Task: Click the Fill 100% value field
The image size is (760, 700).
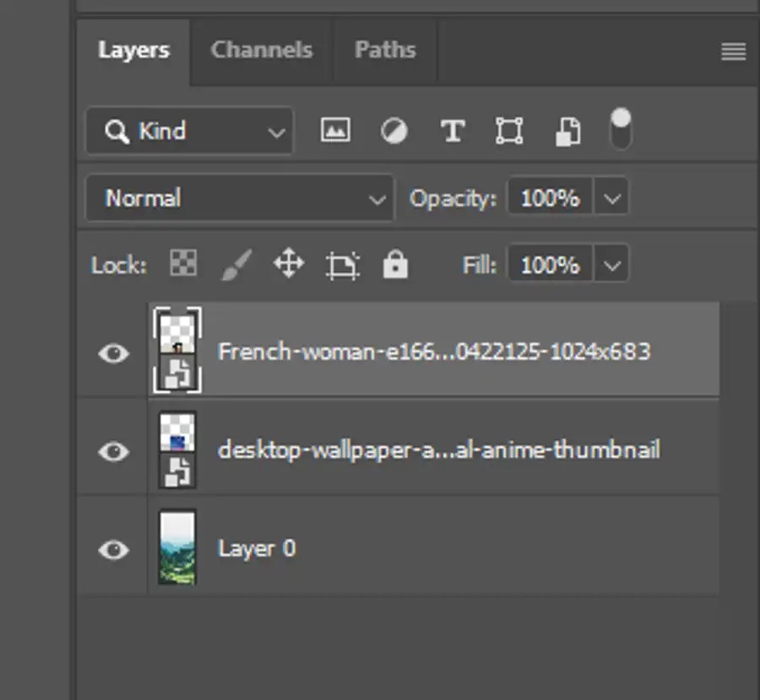Action: tap(550, 264)
